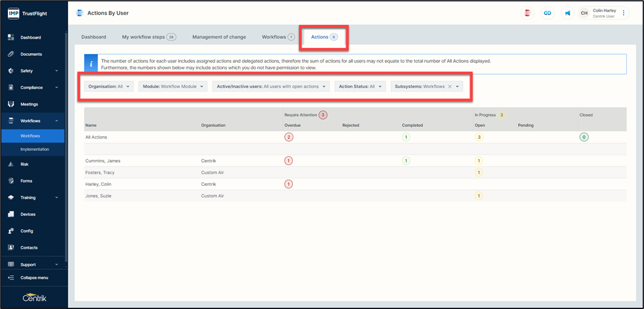Click the Training graduation cap icon
Image resolution: width=644 pixels, height=309 pixels.
11,197
